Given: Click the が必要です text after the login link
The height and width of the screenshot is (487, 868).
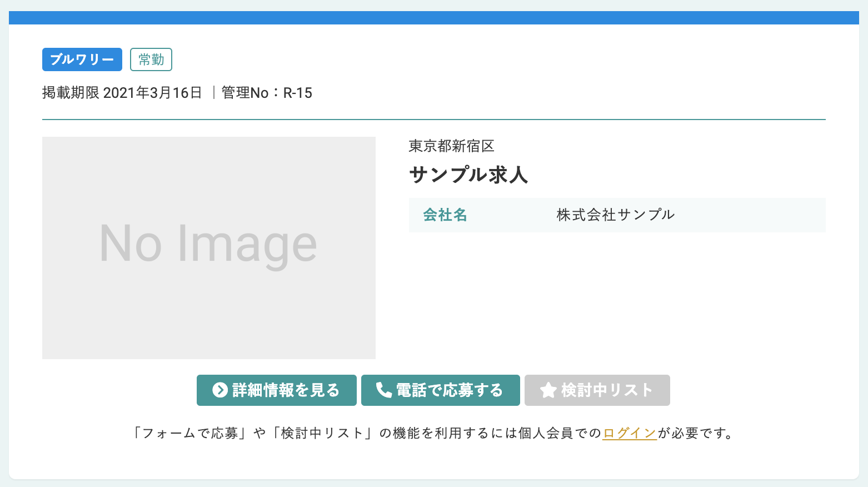Looking at the screenshot, I should (x=695, y=433).
